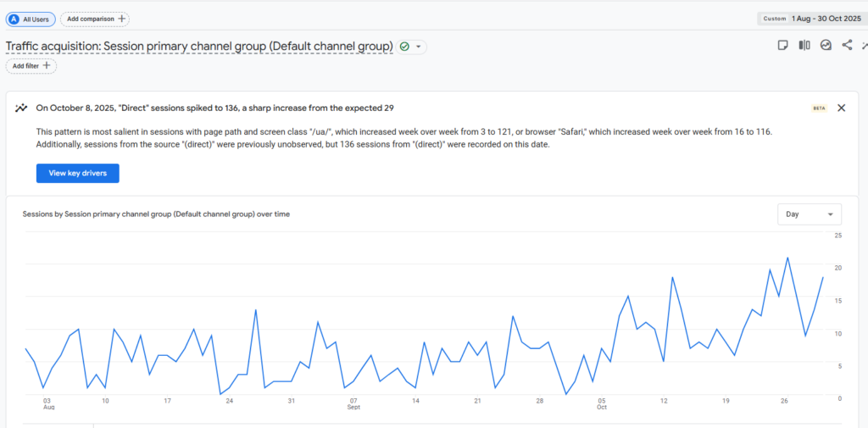
Task: Click the 03 Aug axis label
Action: (x=47, y=403)
